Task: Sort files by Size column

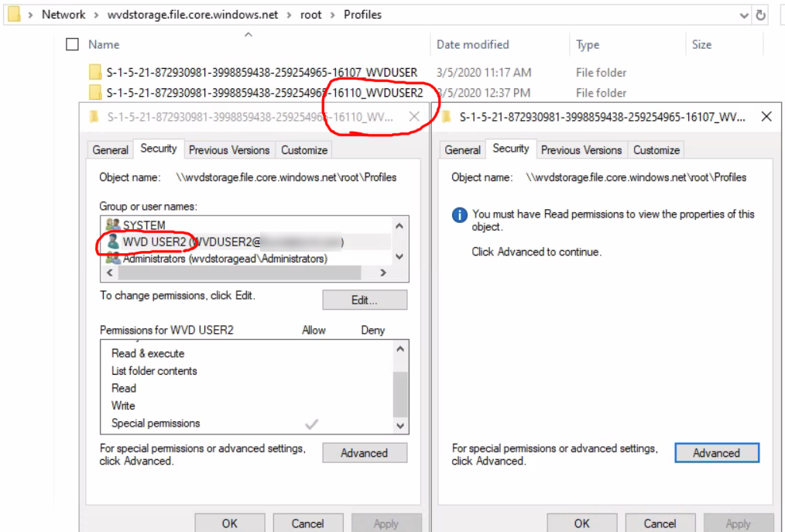Action: (x=701, y=45)
